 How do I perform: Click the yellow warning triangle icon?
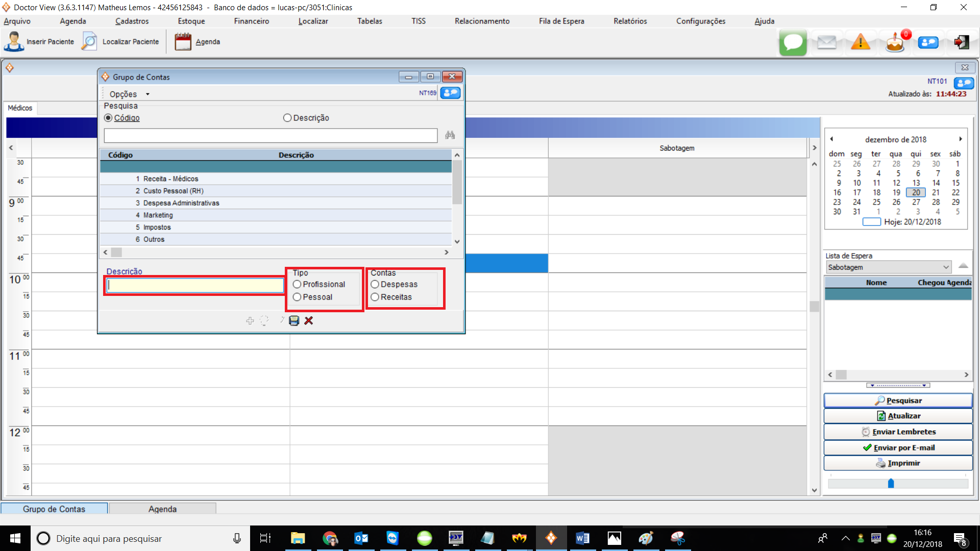click(861, 42)
